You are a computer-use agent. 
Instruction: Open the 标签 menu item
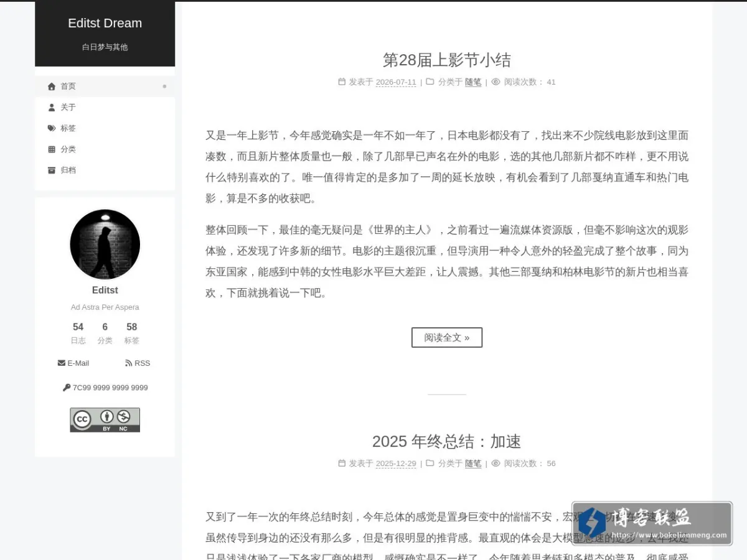pyautogui.click(x=105, y=128)
